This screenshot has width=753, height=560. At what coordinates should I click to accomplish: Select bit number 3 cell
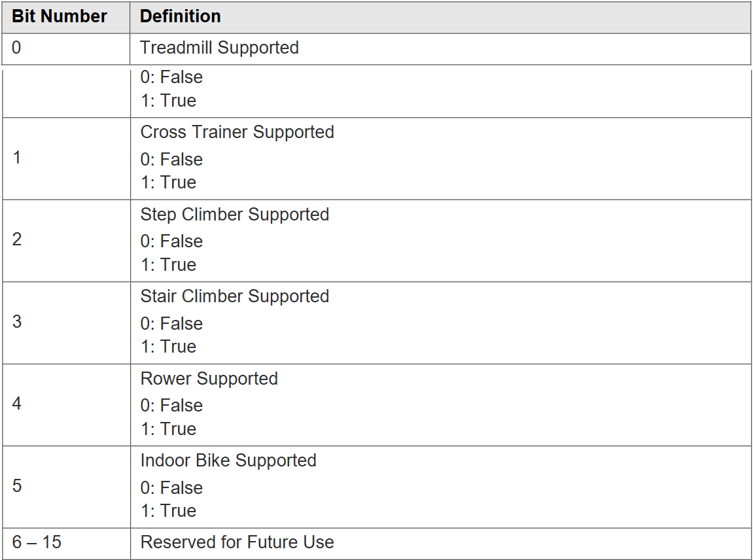17,322
